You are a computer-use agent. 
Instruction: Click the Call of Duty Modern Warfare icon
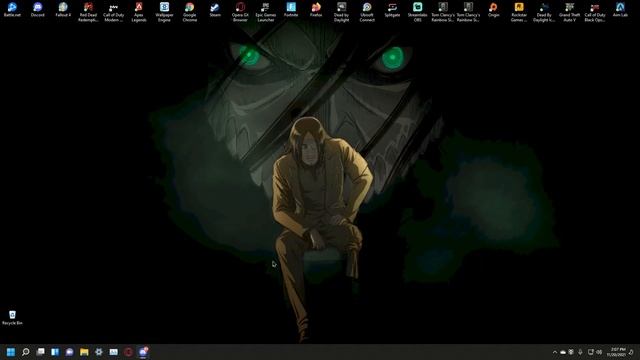coord(113,11)
